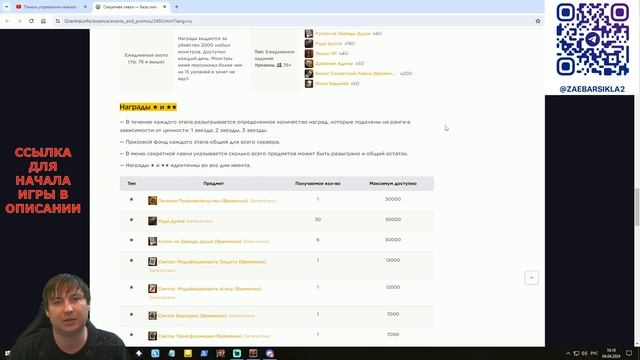Click the Руда x160 item icon
The width and height of the screenshot is (640, 360).
coord(309,43)
